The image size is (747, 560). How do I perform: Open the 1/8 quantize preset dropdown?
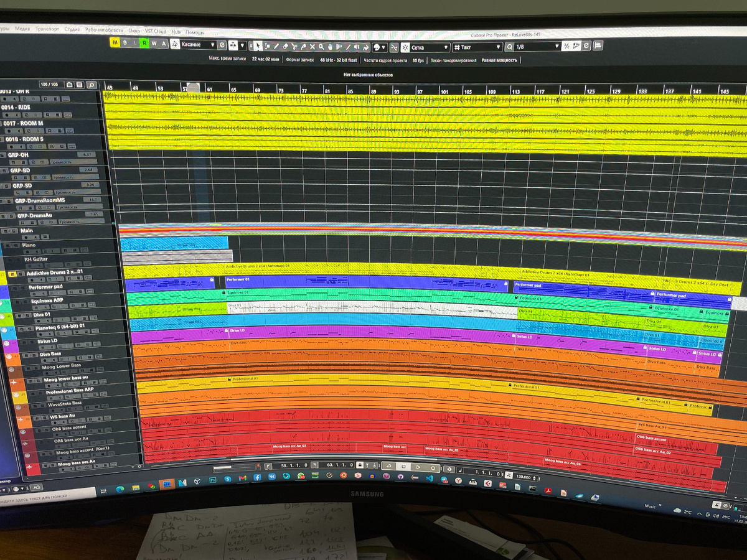pyautogui.click(x=557, y=47)
